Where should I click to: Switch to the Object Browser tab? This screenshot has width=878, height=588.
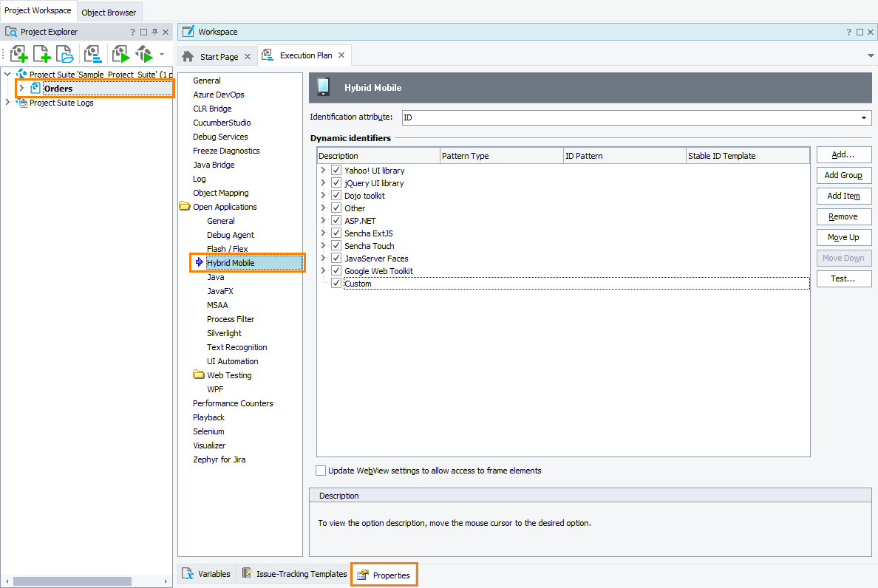109,12
